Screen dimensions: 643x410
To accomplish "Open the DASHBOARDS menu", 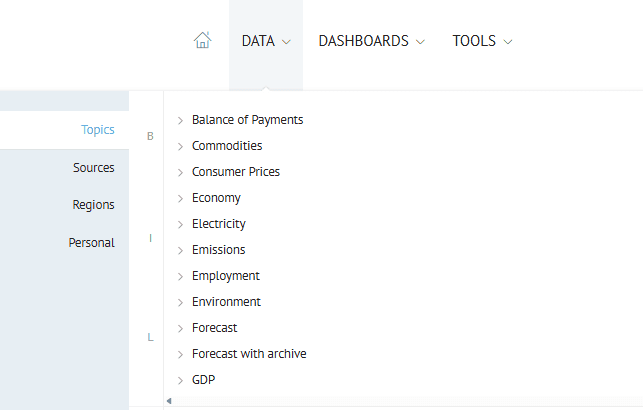I will (371, 41).
